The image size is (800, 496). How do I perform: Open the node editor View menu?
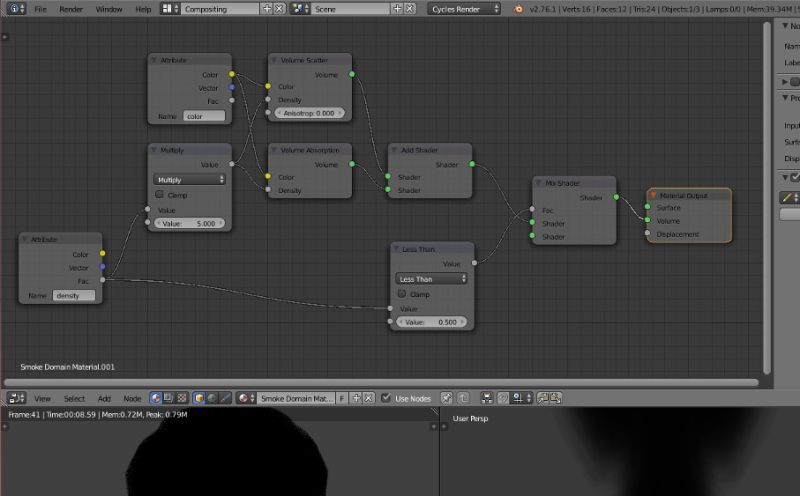click(42, 399)
